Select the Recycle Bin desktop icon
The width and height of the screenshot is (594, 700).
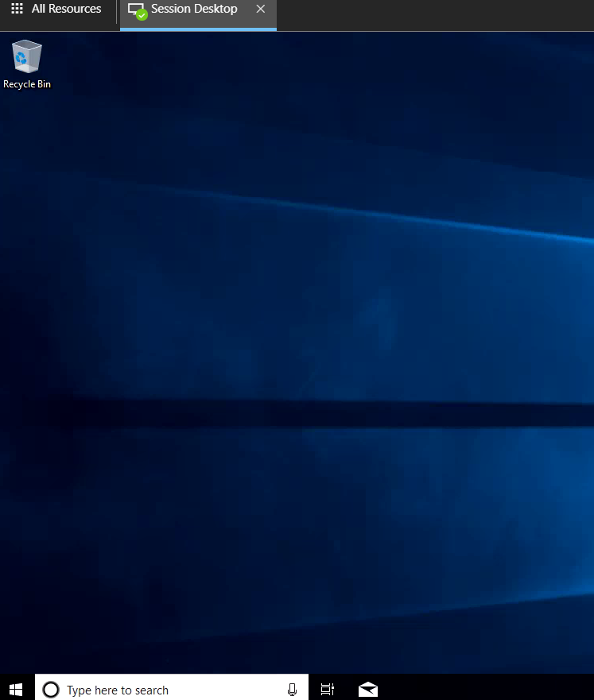click(x=27, y=64)
